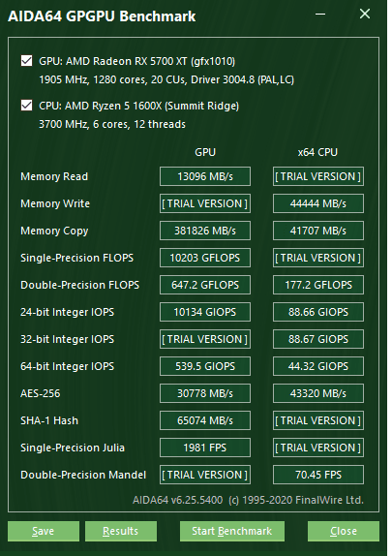The width and height of the screenshot is (392, 556).
Task: Close the window with the X icon
Action: coord(365,15)
